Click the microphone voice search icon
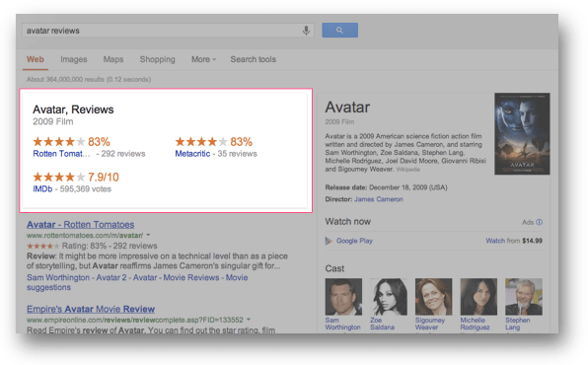This screenshot has width=588, height=365. point(306,31)
